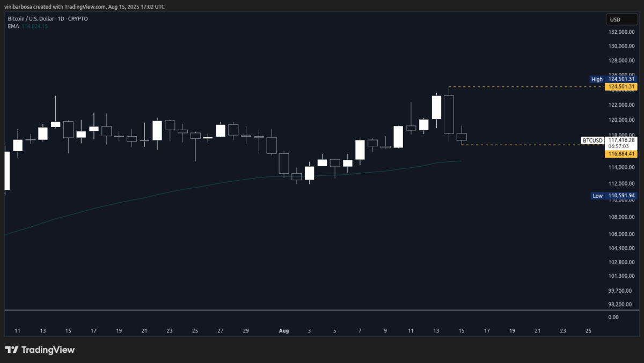The width and height of the screenshot is (644, 363).
Task: Click the TradingView logo icon
Action: (11, 350)
